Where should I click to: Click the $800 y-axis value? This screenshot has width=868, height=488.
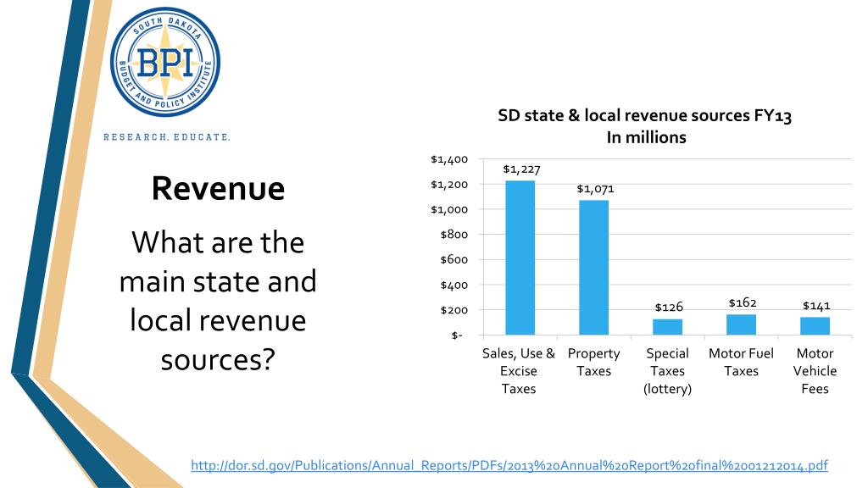[x=454, y=235]
